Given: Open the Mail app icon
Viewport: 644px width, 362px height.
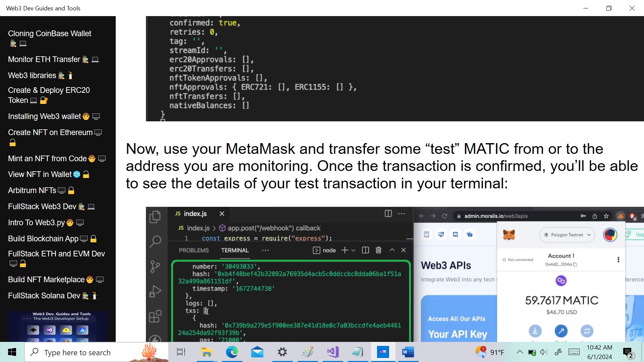Looking at the screenshot, I should click(257, 352).
